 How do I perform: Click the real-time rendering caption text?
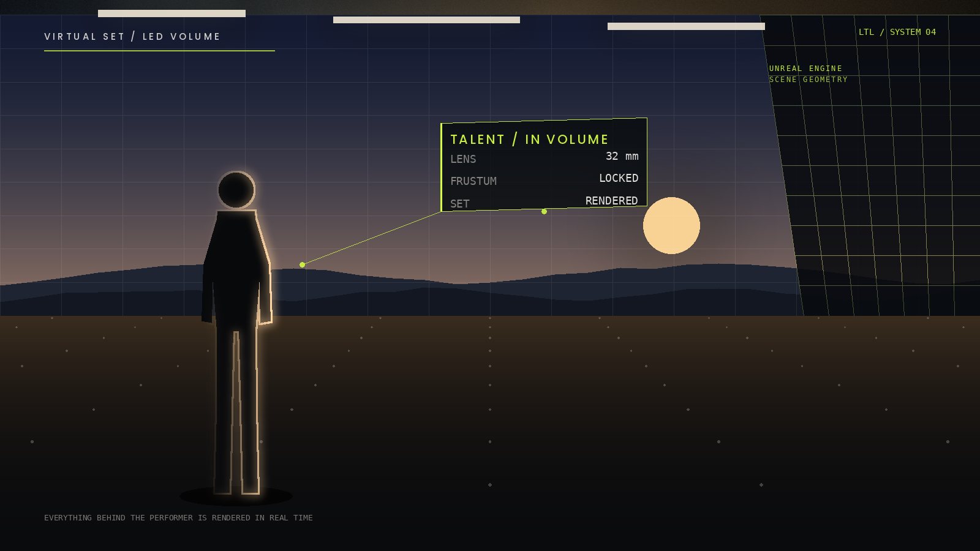click(178, 518)
